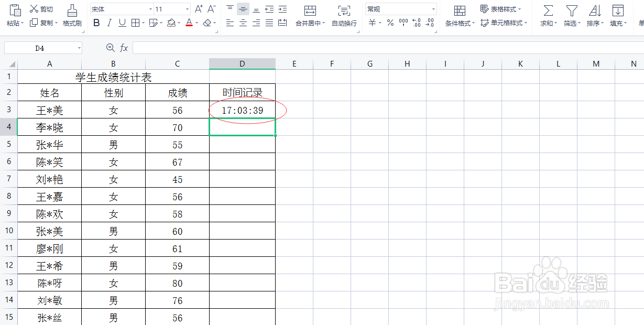Click Wrap Text (自动换行) button

coord(344,15)
